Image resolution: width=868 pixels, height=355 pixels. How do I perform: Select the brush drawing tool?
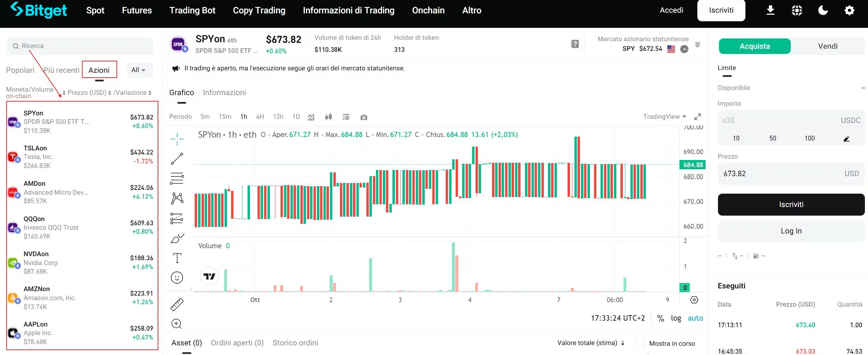point(177,238)
